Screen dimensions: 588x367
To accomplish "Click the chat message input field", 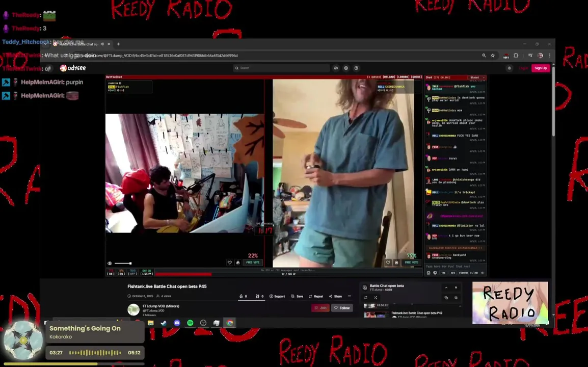I will (x=455, y=267).
